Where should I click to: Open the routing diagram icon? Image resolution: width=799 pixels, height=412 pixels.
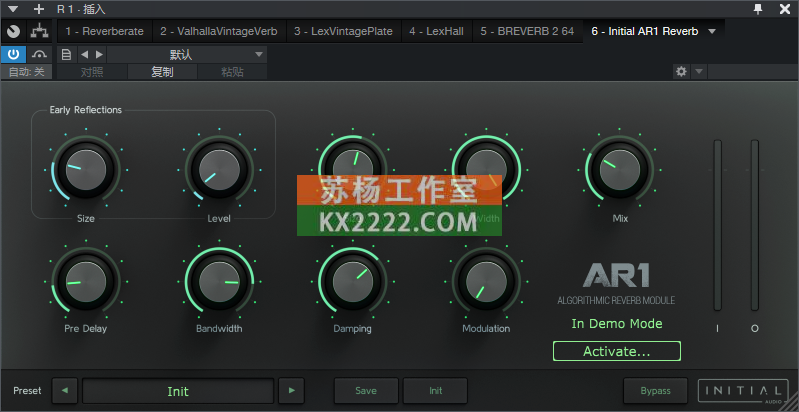pos(39,32)
